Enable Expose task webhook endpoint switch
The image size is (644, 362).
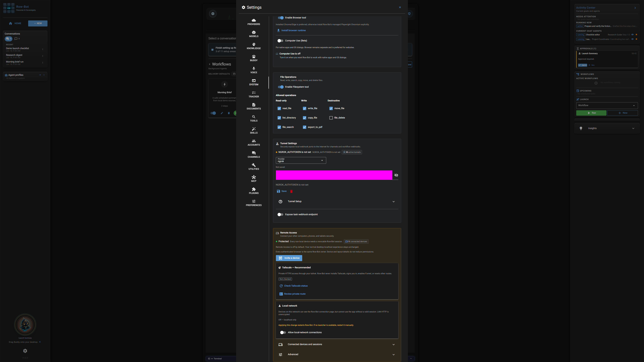(281, 215)
